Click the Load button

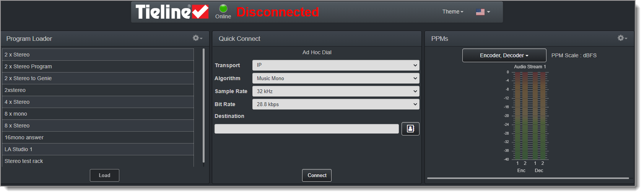(104, 176)
